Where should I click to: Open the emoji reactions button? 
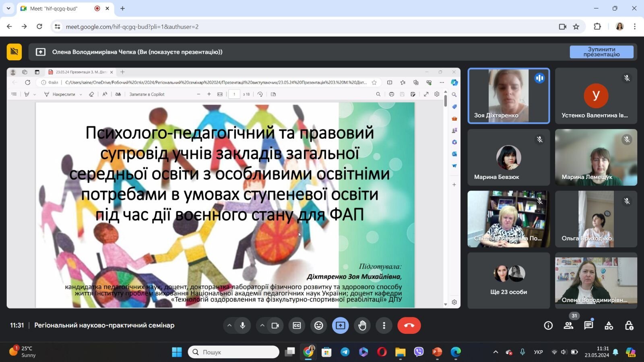point(318,325)
